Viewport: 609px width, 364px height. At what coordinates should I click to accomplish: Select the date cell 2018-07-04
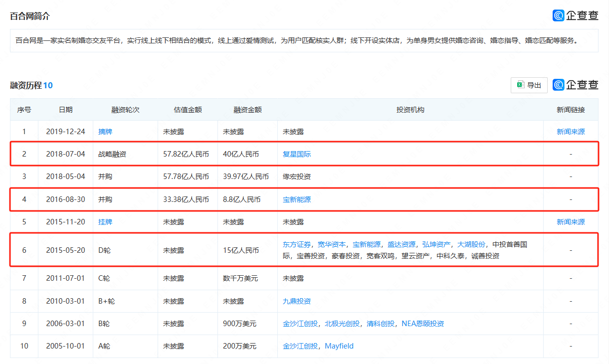(65, 154)
